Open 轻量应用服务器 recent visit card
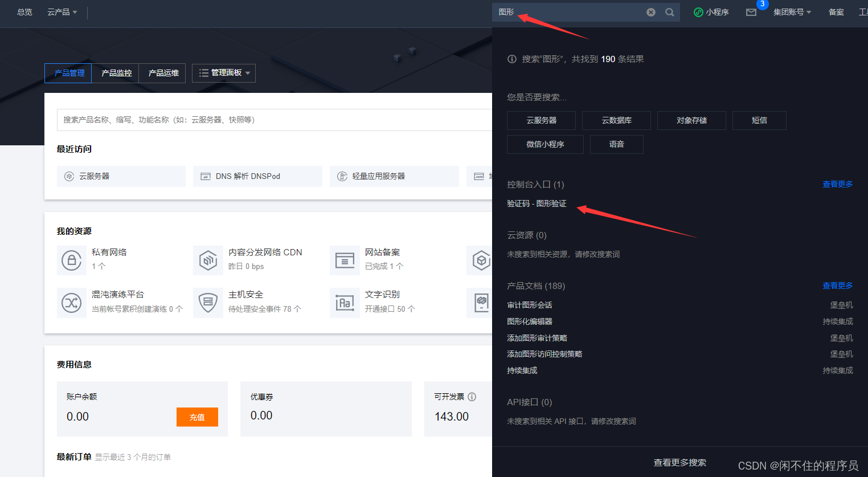Viewport: 868px width, 477px height. [x=394, y=176]
